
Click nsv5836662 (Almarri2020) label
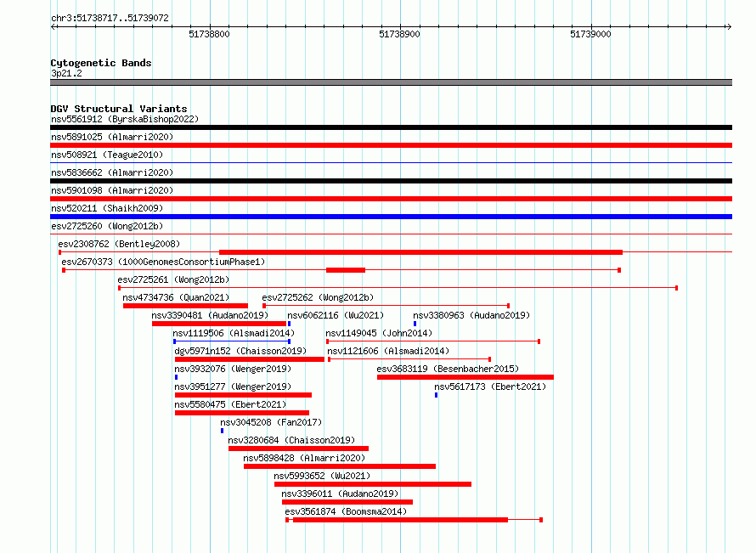(112, 172)
